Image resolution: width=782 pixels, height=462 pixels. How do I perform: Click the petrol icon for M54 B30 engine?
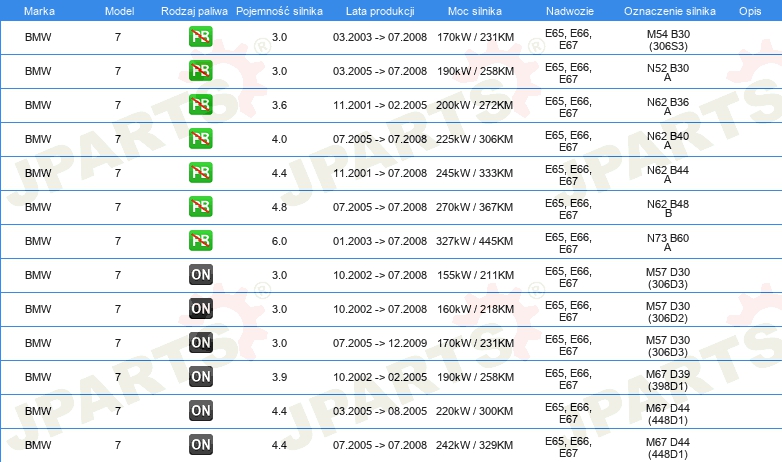pyautogui.click(x=200, y=37)
